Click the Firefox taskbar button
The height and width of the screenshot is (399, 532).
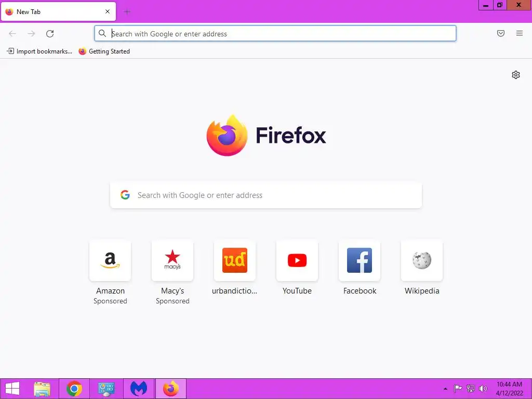[170, 389]
